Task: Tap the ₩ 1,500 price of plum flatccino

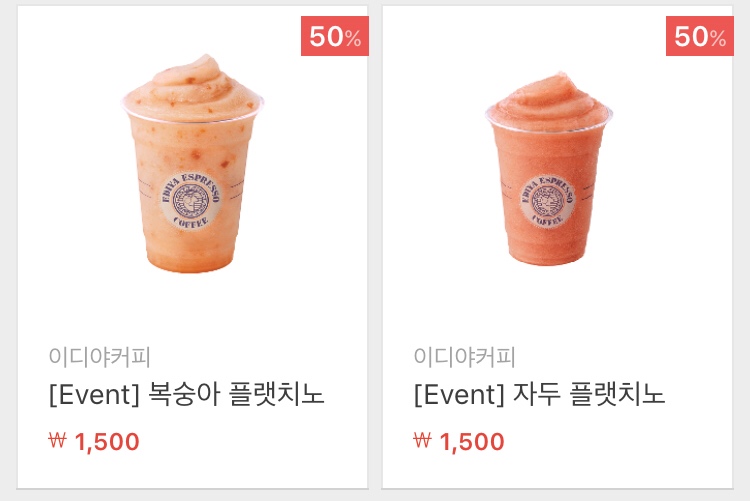Action: (x=459, y=441)
